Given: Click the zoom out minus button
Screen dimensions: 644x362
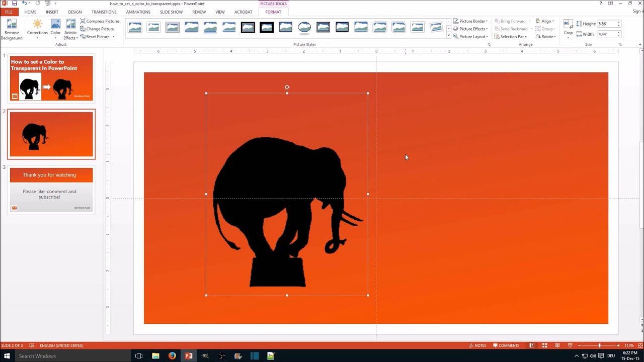Looking at the screenshot, I should pyautogui.click(x=580, y=345).
